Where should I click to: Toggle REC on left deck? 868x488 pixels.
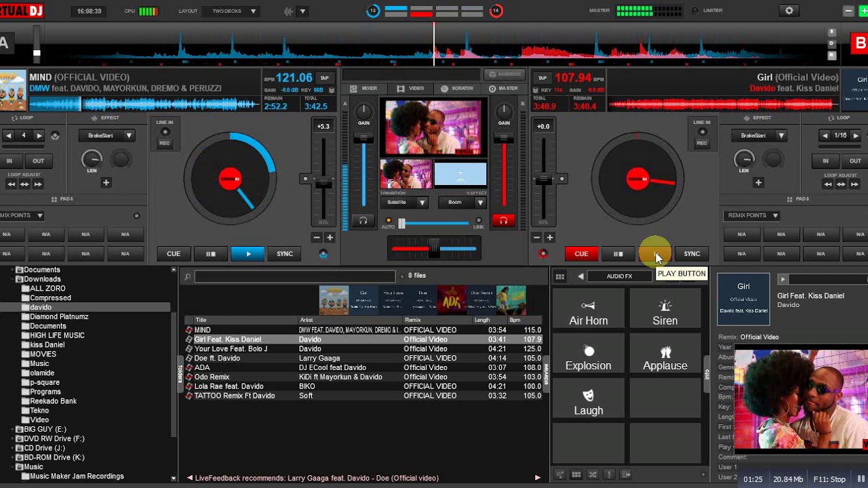pos(164,143)
